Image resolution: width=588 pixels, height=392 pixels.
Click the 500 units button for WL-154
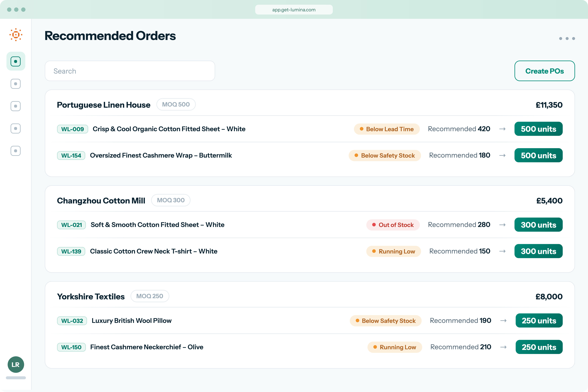tap(538, 155)
